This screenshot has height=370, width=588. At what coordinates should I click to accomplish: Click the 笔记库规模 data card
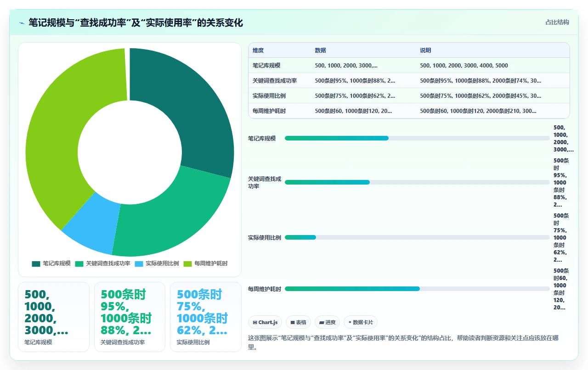click(54, 317)
